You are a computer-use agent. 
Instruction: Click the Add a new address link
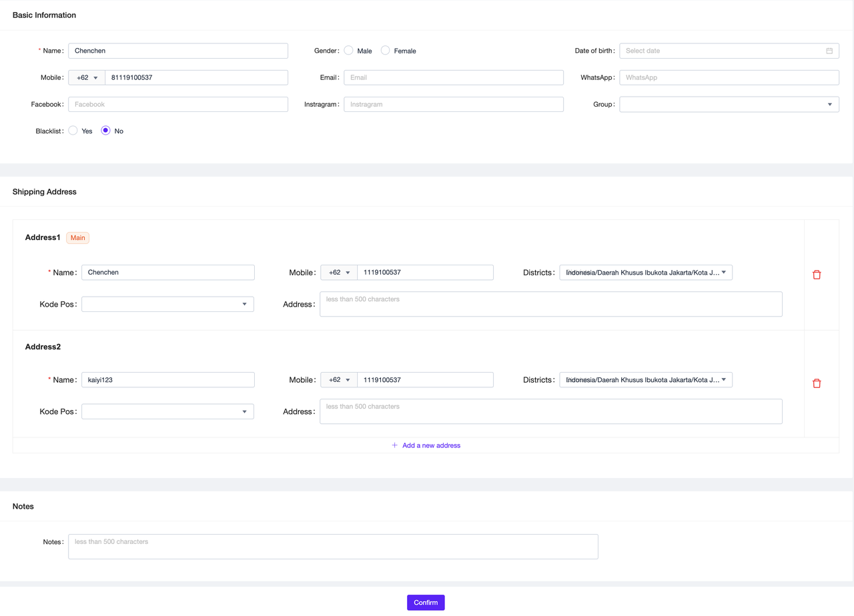(431, 445)
